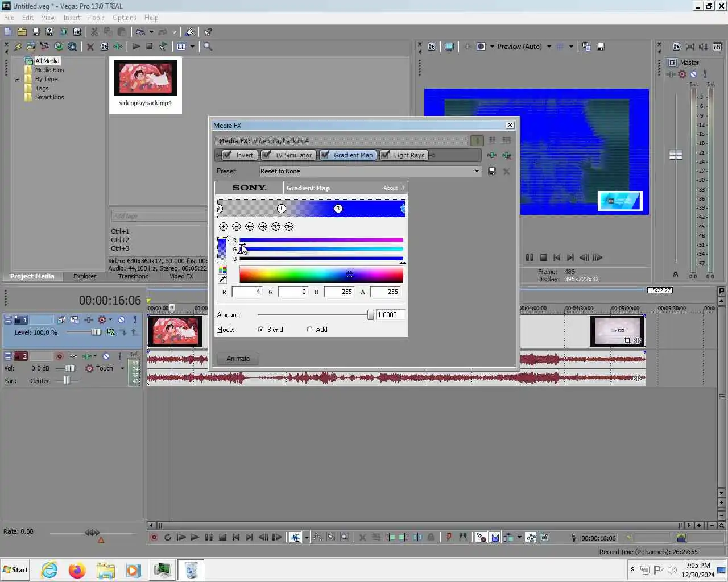Click the add gradient control point icon
This screenshot has height=582, width=728.
point(224,226)
